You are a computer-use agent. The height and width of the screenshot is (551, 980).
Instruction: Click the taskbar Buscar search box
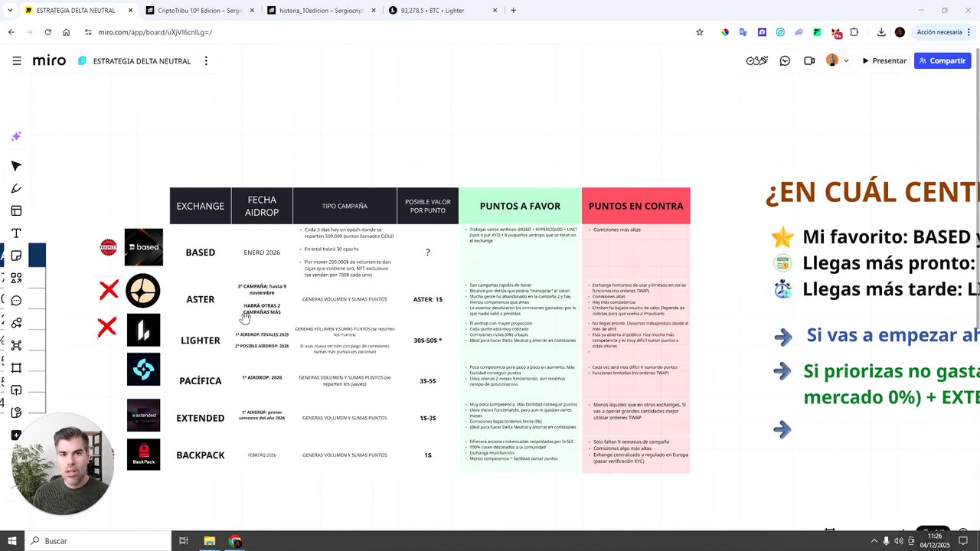[x=100, y=541]
